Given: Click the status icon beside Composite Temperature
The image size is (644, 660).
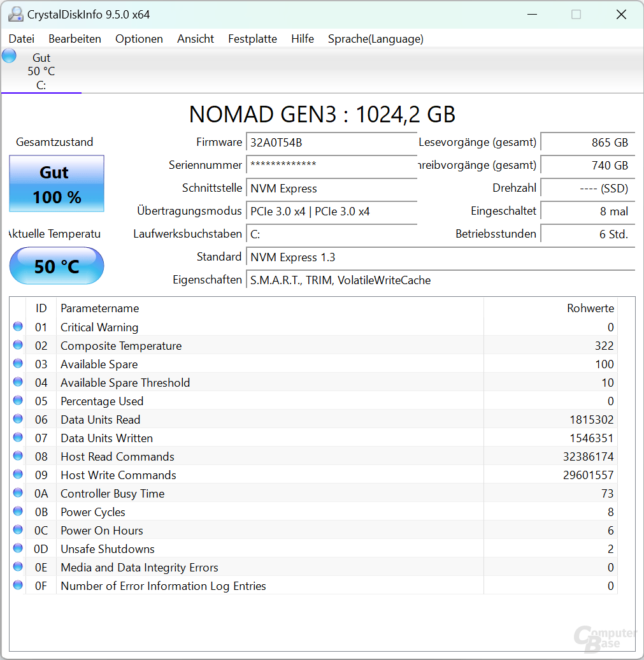Looking at the screenshot, I should point(18,345).
